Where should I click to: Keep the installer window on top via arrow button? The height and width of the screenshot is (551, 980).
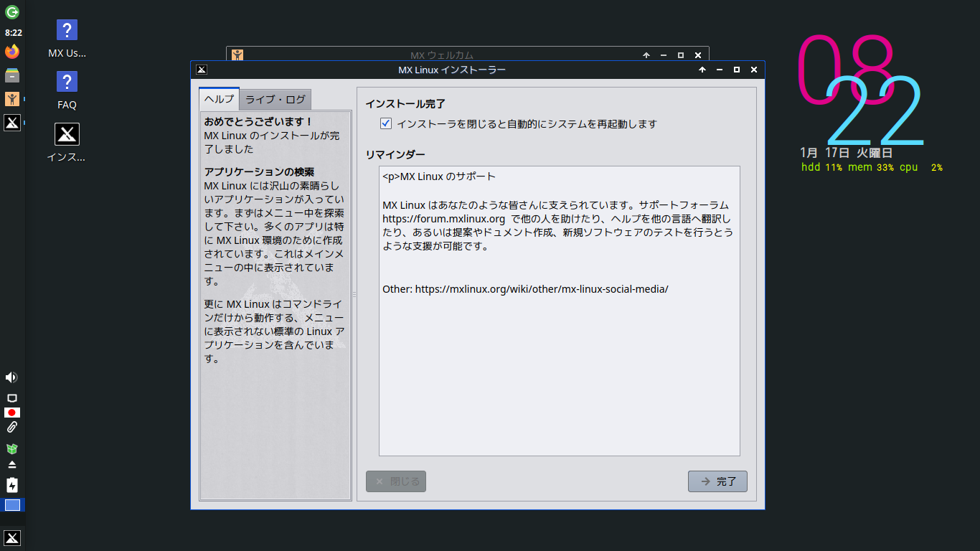point(702,70)
